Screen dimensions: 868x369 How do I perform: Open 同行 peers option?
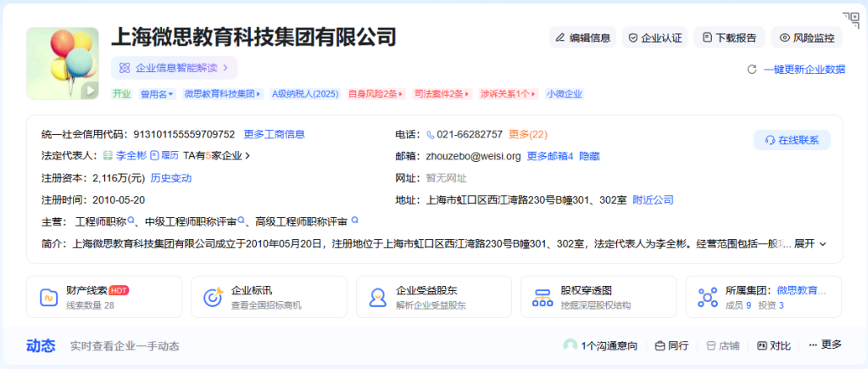tap(672, 346)
